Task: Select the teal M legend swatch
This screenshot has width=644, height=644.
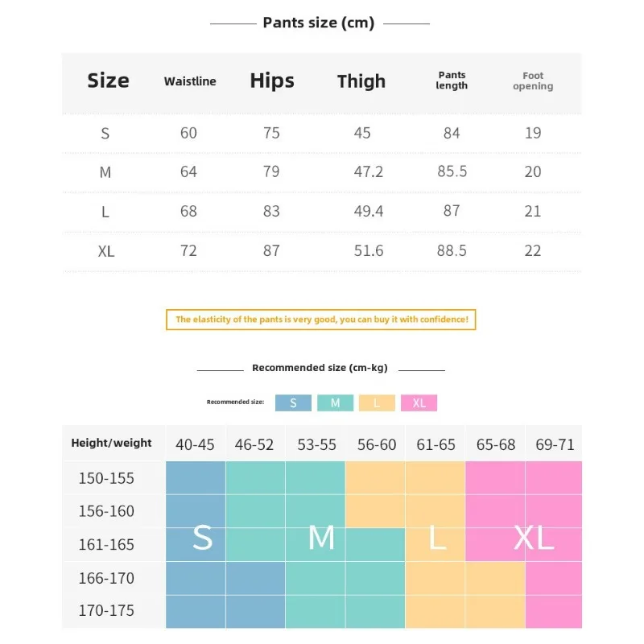Action: coord(335,403)
